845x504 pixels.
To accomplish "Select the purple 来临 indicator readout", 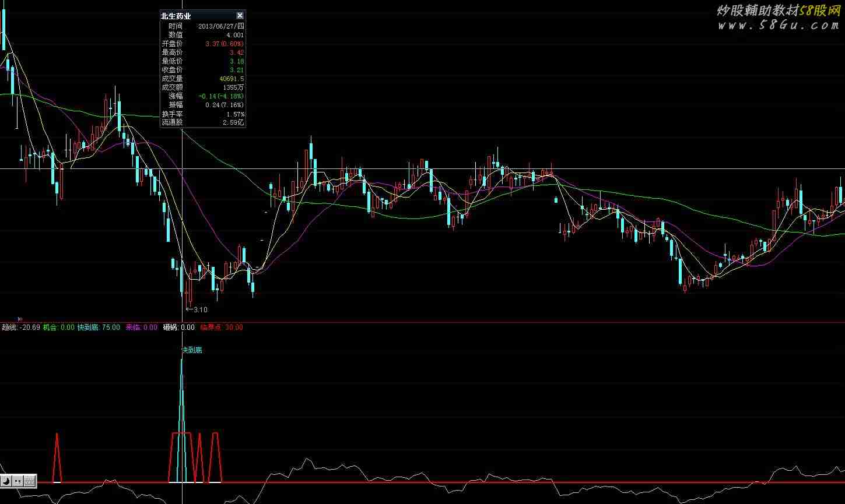I will (141, 327).
